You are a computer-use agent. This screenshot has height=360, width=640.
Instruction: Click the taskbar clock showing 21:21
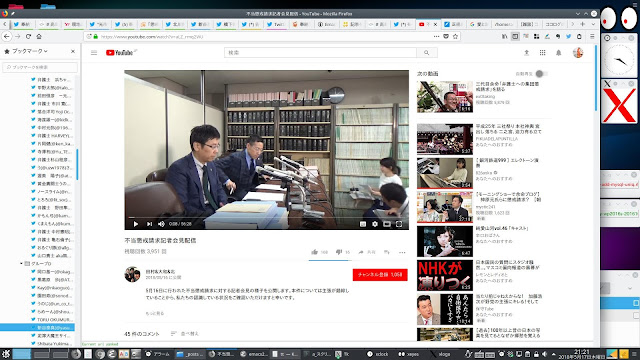pyautogui.click(x=582, y=354)
